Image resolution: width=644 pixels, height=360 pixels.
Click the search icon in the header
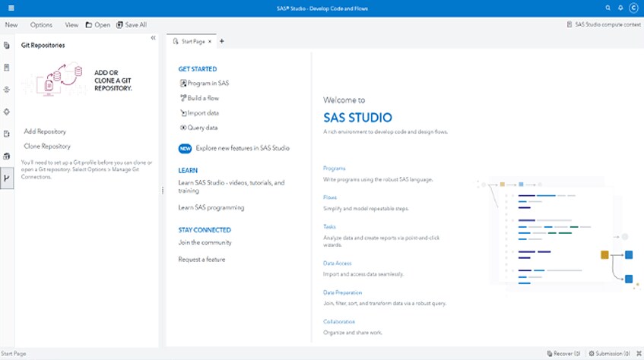coord(608,8)
